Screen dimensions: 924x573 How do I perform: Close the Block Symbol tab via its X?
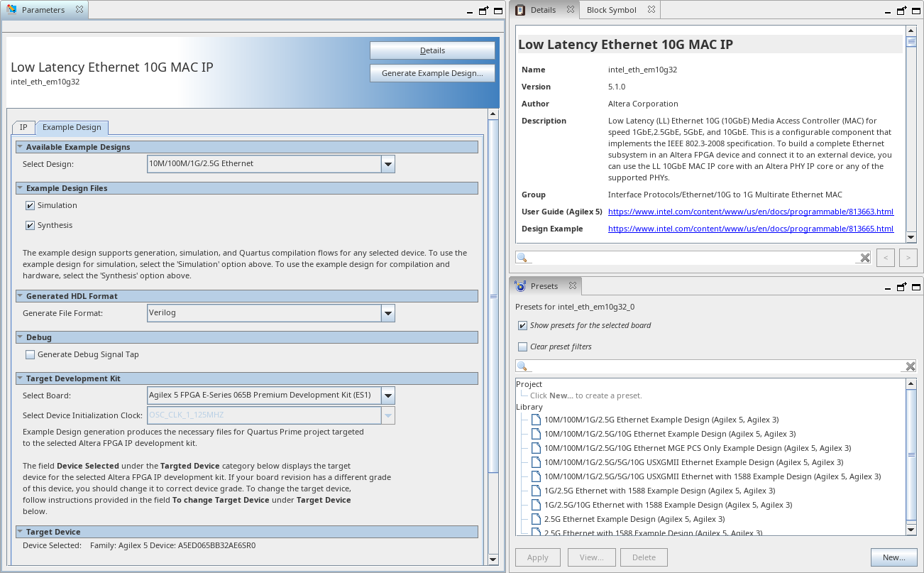[651, 10]
